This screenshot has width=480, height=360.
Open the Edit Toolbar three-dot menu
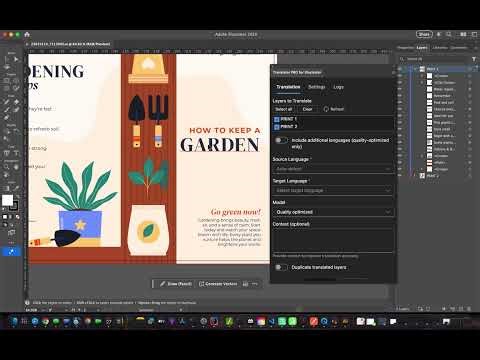pos(11,242)
